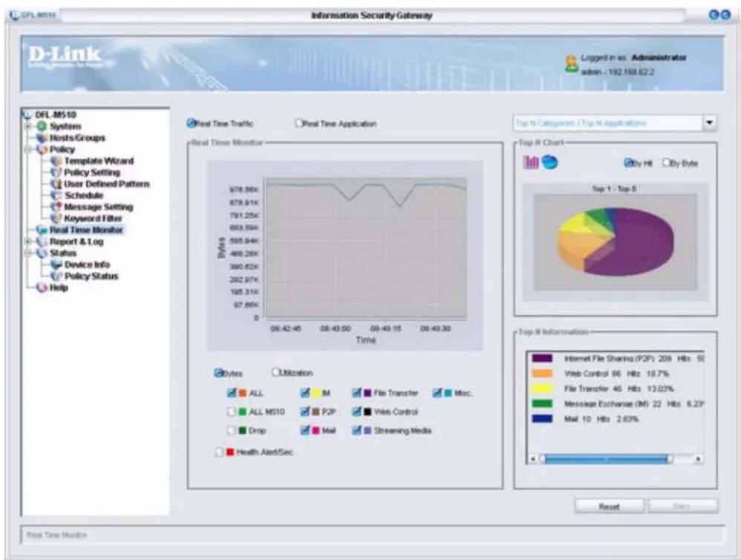
Task: Click the administrator user icon
Action: point(572,63)
